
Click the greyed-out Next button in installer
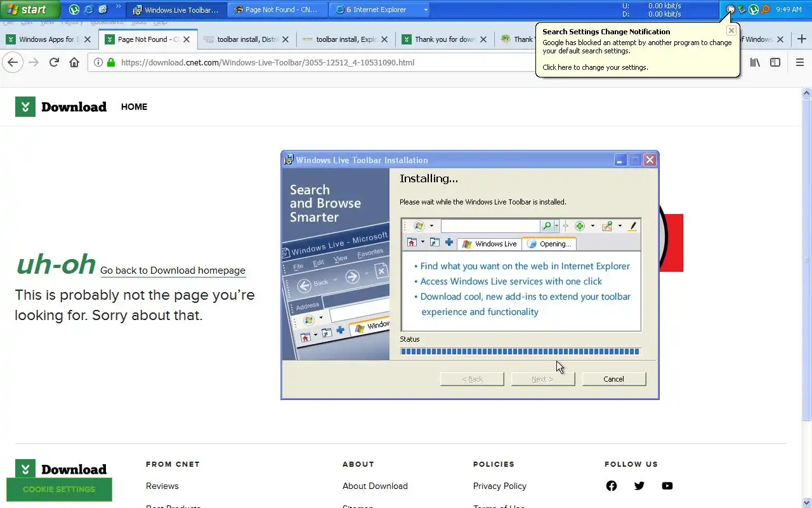542,379
